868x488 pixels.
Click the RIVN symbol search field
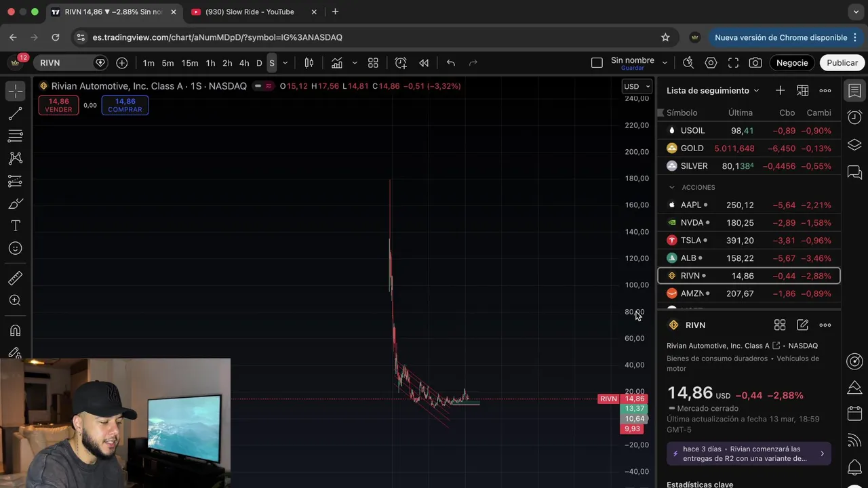coord(71,63)
